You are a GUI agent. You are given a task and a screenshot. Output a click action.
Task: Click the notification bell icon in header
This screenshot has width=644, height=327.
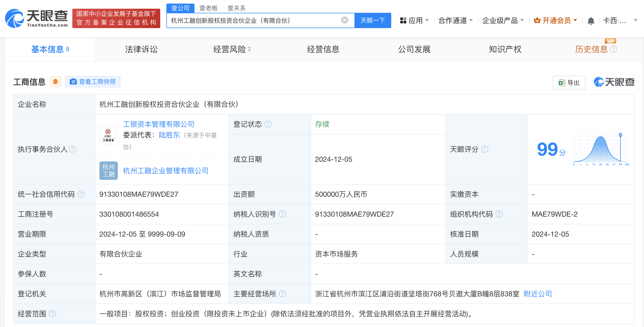[591, 21]
